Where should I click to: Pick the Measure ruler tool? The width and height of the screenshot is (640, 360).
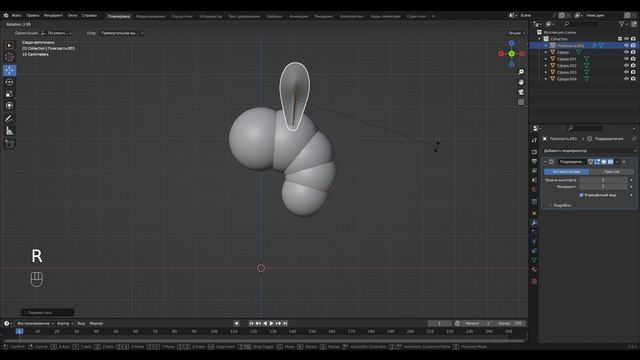coord(9,131)
